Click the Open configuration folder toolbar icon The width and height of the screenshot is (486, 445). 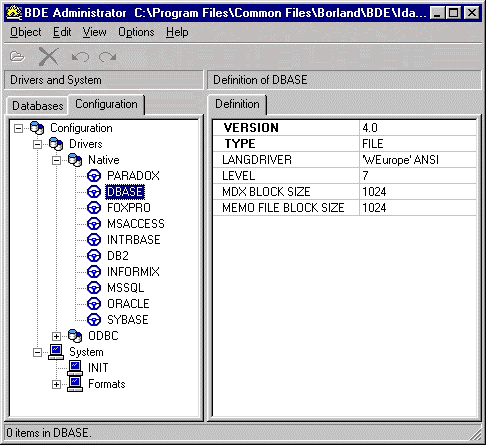pyautogui.click(x=17, y=57)
